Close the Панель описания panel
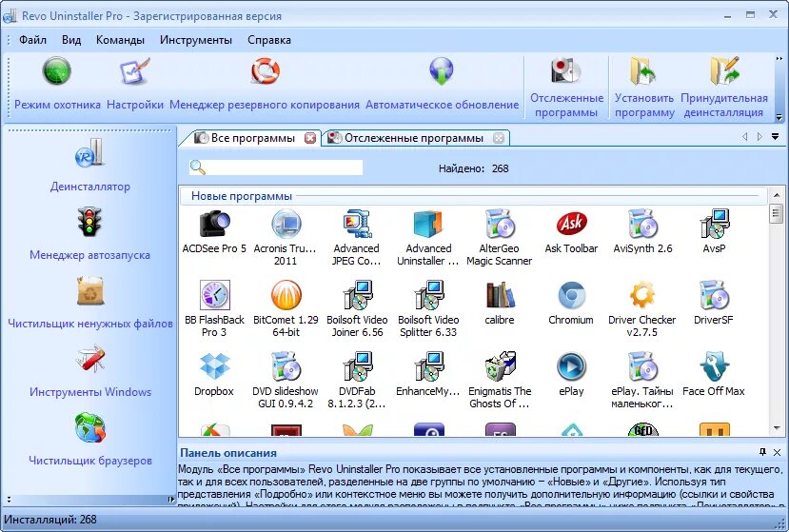 tap(777, 452)
